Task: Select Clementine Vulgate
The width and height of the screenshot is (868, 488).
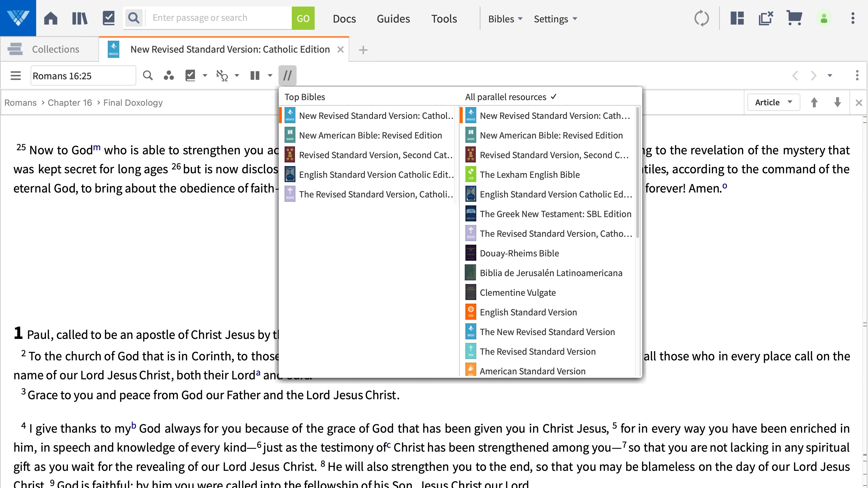Action: (x=547, y=292)
